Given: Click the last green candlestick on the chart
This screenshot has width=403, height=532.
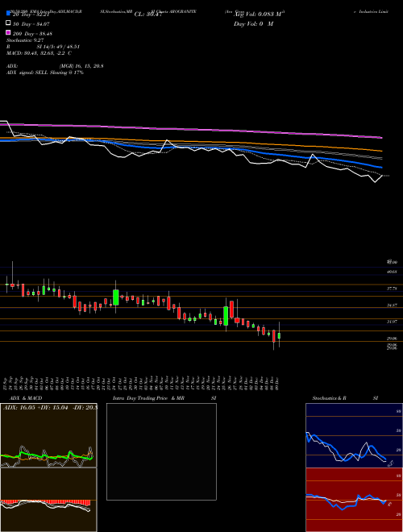Looking at the screenshot, I should pyautogui.click(x=279, y=335).
